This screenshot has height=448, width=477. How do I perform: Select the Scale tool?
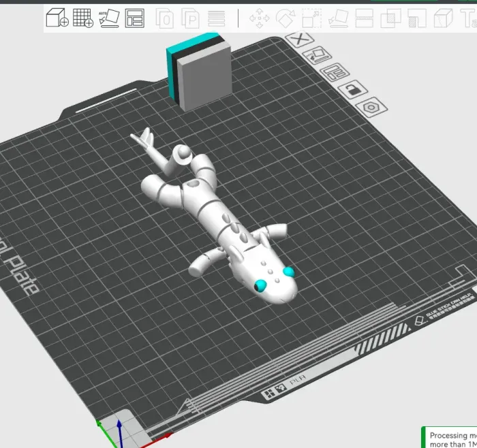pyautogui.click(x=311, y=18)
